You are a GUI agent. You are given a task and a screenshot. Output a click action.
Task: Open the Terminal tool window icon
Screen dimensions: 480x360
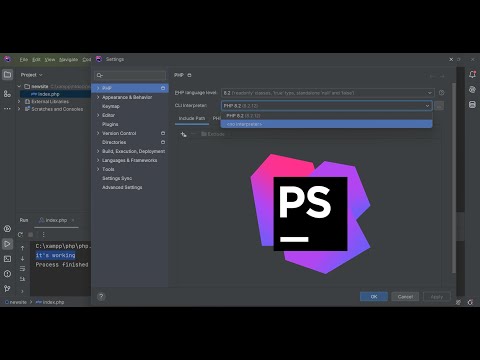(x=7, y=259)
